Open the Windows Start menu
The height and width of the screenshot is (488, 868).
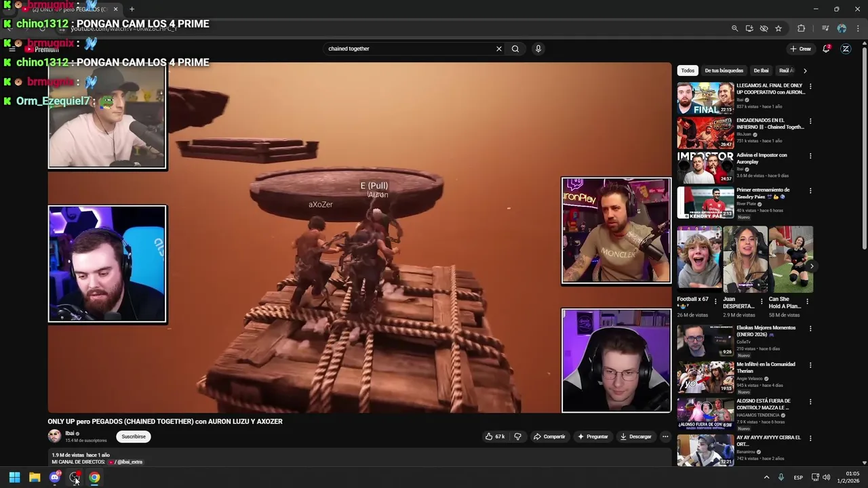14,477
